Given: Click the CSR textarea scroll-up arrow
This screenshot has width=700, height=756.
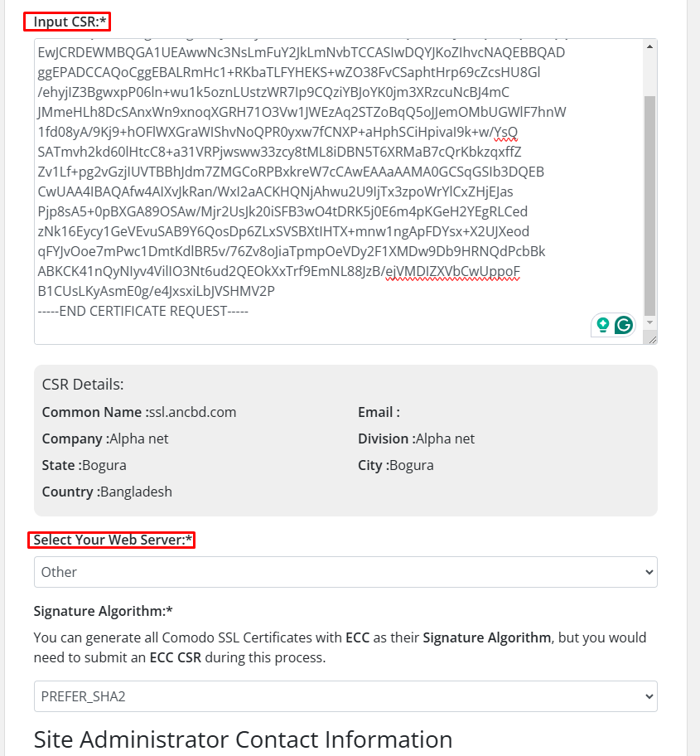Looking at the screenshot, I should point(650,46).
